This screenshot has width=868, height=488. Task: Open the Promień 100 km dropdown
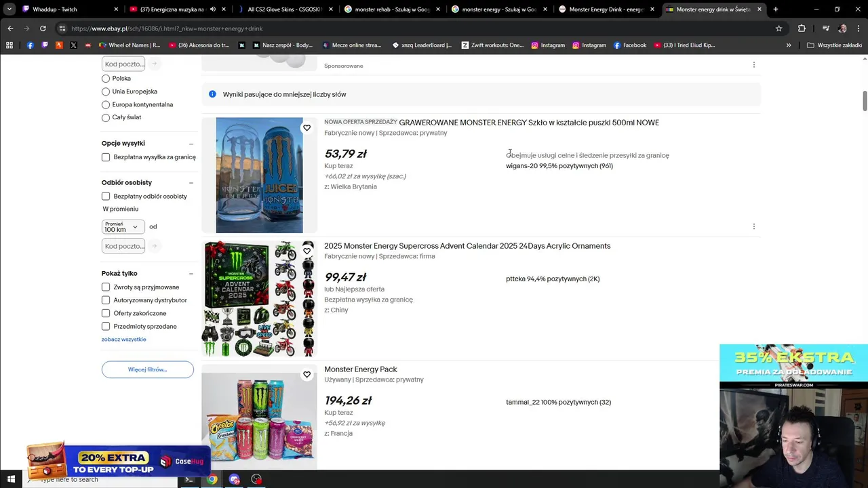point(123,227)
